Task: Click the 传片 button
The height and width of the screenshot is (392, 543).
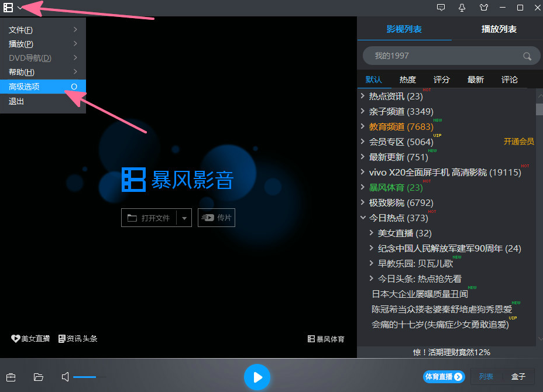Action: point(216,218)
